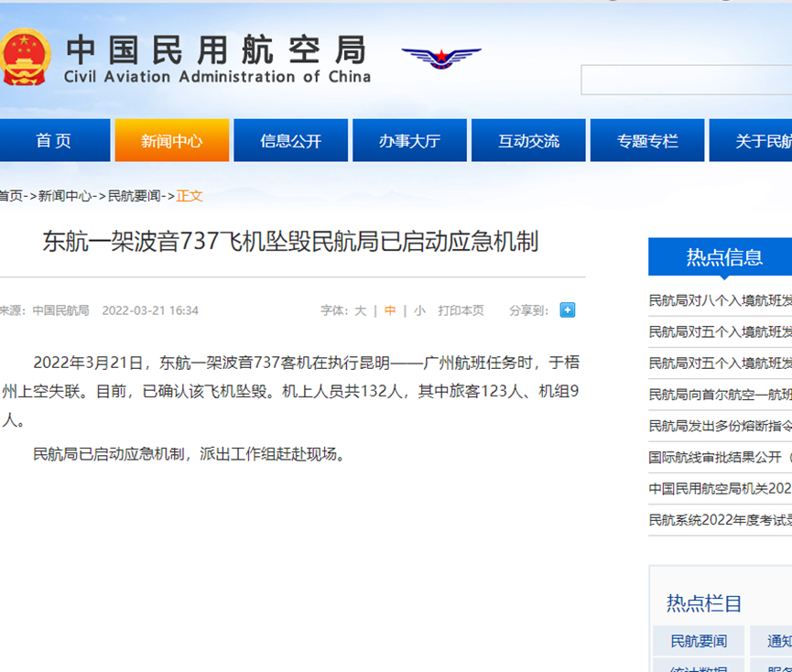Click the 民航要闻 button under 热点栏目
792x672 pixels.
click(699, 641)
